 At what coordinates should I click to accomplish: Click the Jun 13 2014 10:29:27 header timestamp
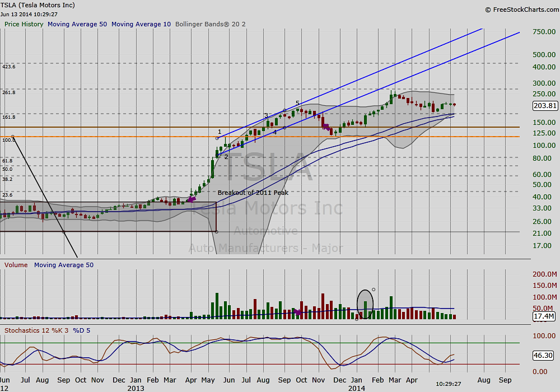(29, 15)
